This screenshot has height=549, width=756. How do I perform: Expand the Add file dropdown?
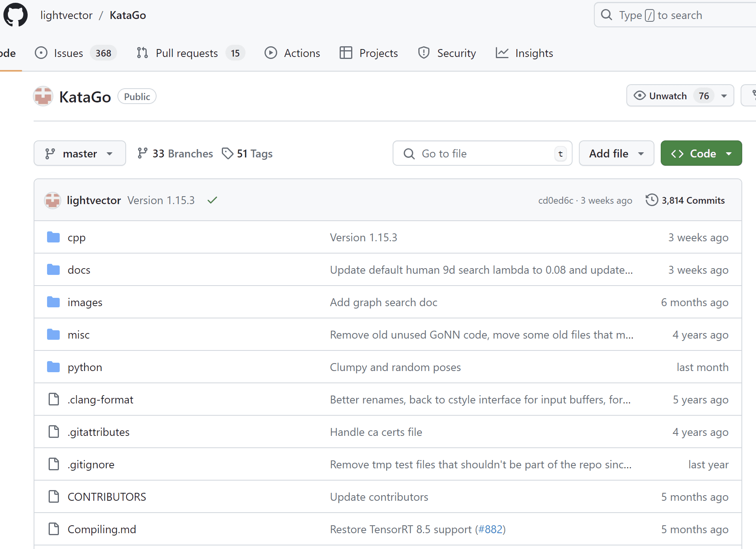[x=616, y=153]
